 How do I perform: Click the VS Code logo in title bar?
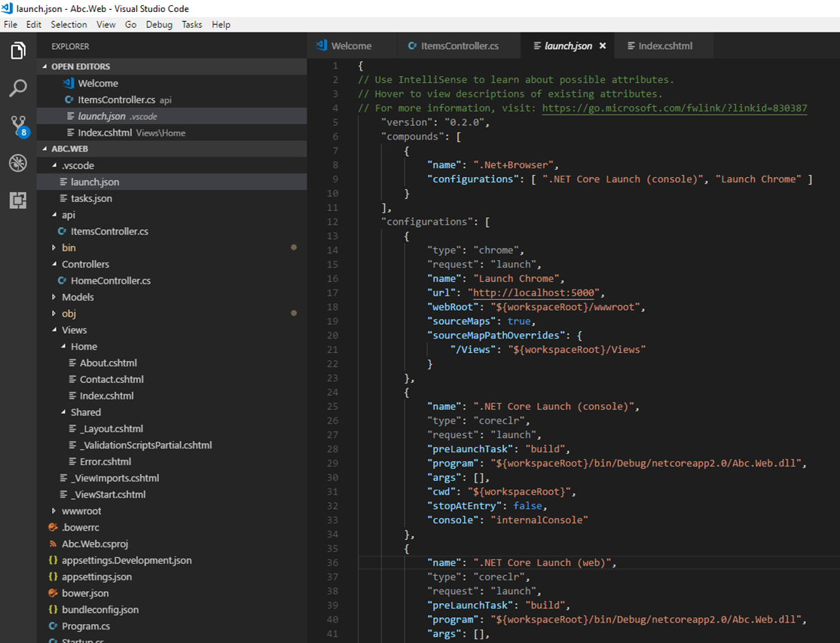coord(7,8)
